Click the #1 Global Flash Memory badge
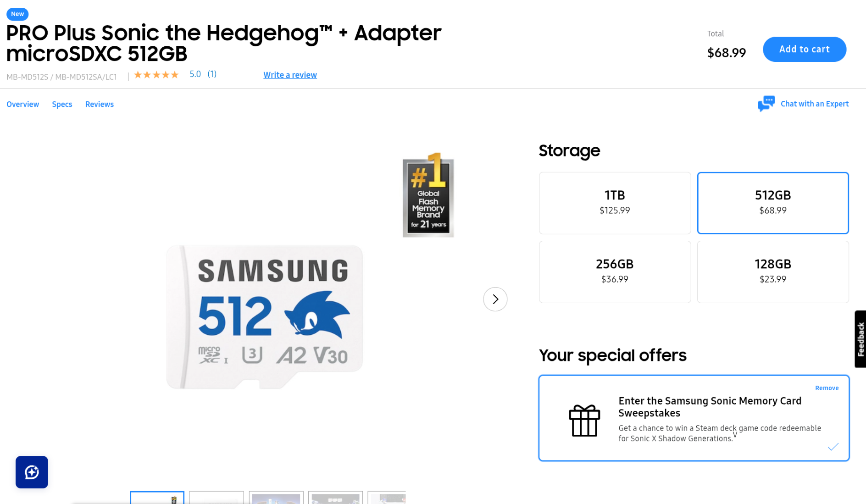 pos(428,195)
